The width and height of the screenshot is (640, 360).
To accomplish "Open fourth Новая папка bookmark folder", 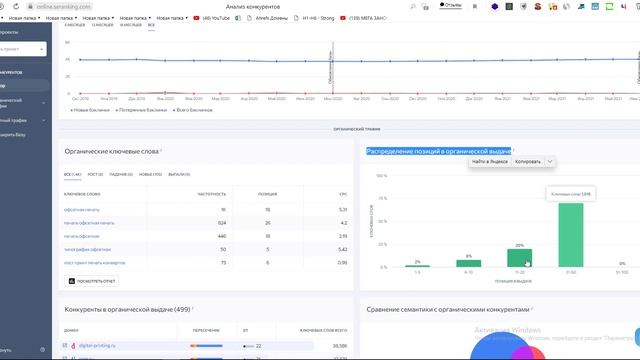I will pyautogui.click(x=135, y=18).
